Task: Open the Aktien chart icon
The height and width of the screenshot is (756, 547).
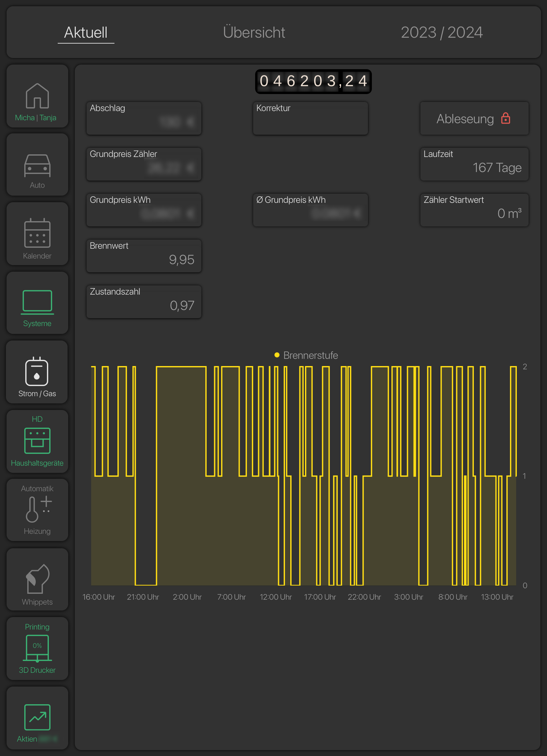Action: (37, 718)
